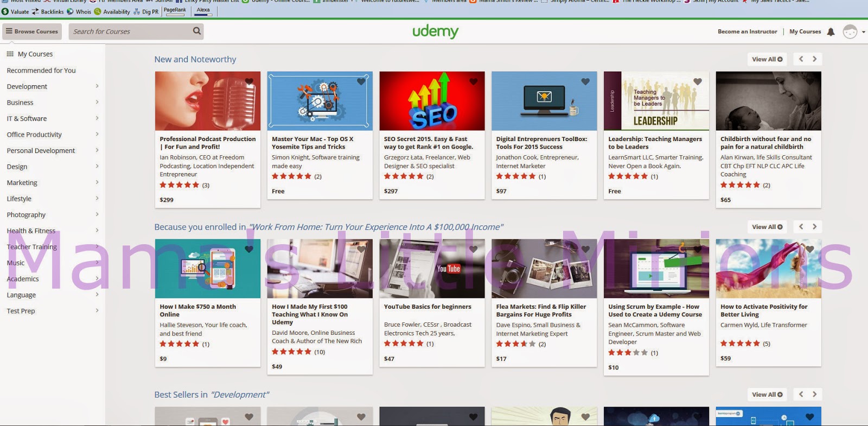The width and height of the screenshot is (868, 426).
Task: Expand the Development category
Action: (97, 86)
